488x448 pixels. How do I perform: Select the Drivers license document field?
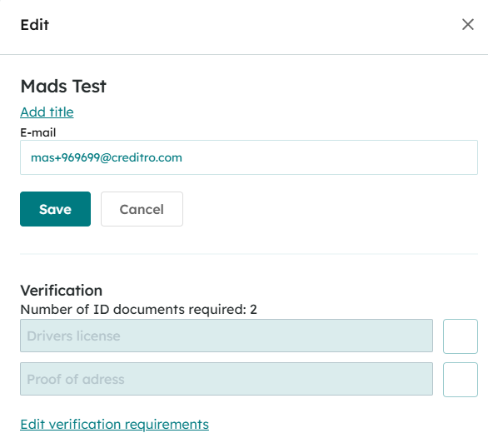(227, 336)
